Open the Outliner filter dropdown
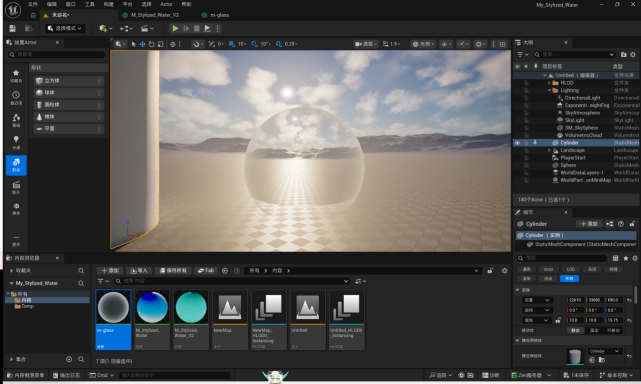 point(522,54)
